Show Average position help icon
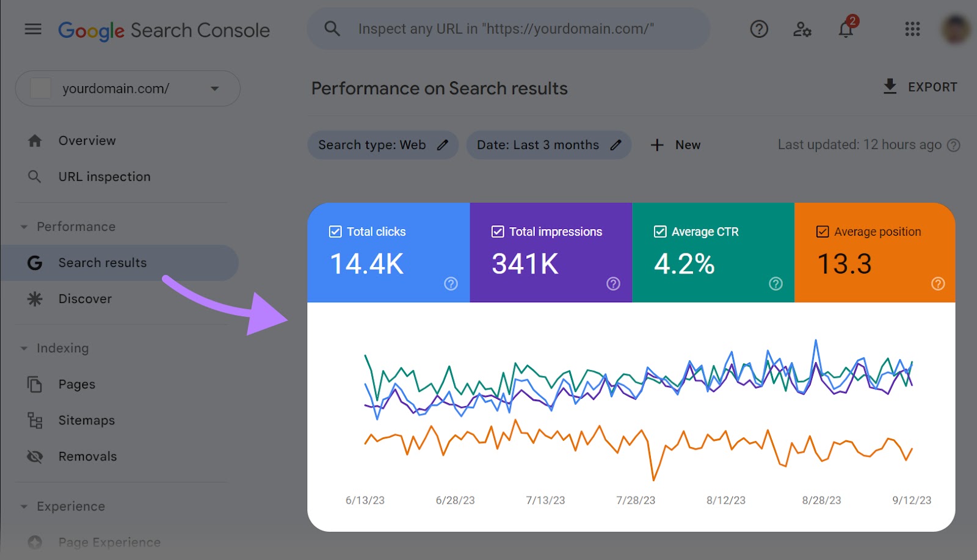The width and height of the screenshot is (977, 560). pos(938,283)
